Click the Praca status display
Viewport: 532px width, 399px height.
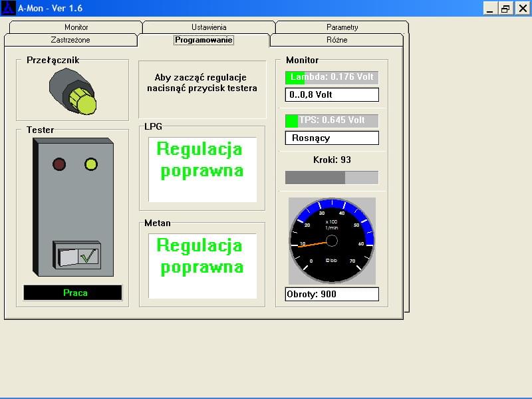73,293
